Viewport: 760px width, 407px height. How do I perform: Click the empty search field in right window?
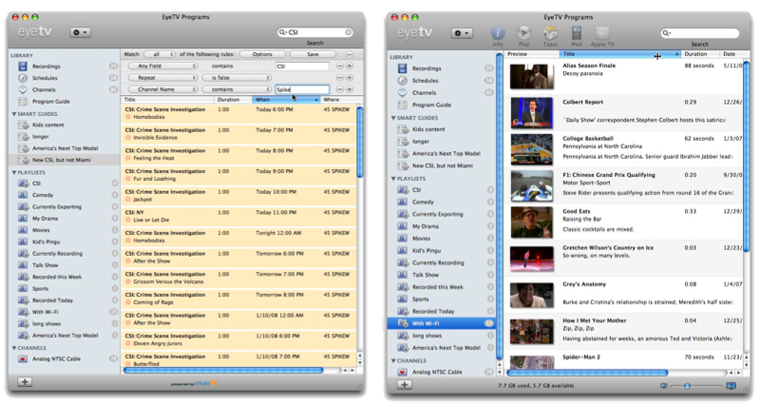[x=700, y=33]
